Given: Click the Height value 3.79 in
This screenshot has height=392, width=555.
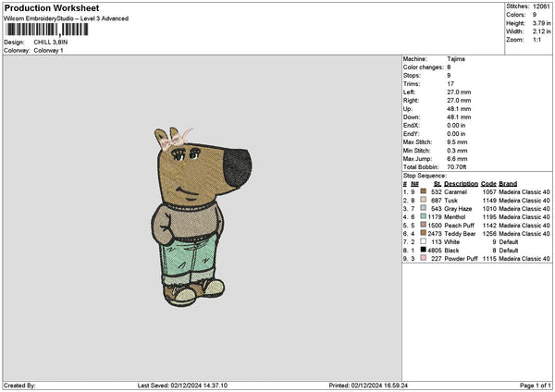Looking at the screenshot, I should [541, 23].
